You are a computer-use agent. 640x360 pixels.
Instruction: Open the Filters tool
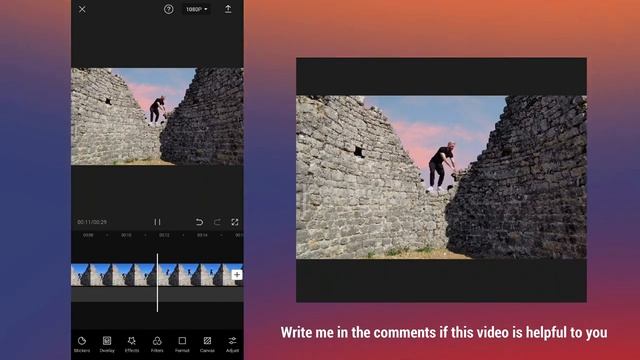[x=157, y=344]
